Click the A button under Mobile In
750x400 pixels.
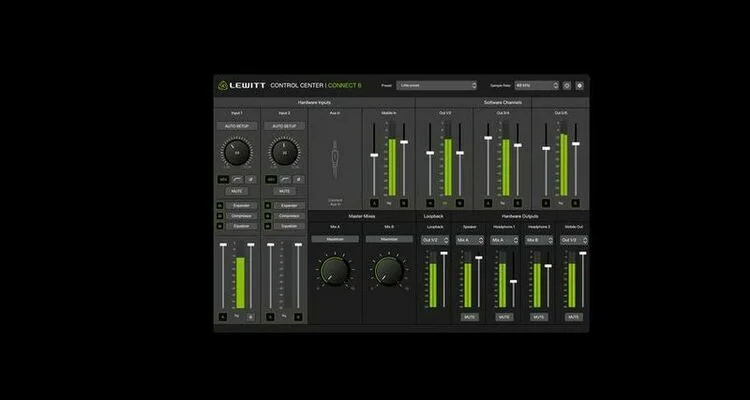point(374,203)
